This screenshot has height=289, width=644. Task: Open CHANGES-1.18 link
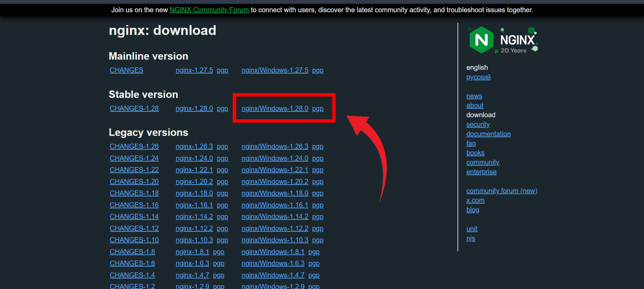(134, 193)
